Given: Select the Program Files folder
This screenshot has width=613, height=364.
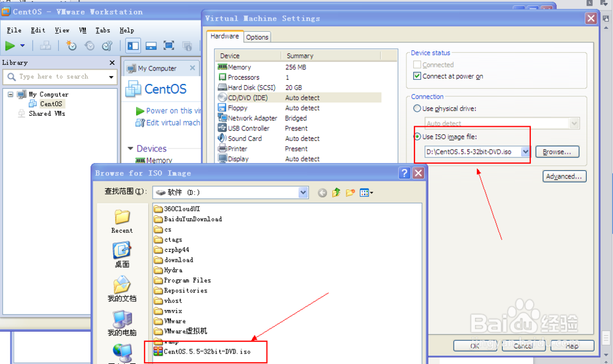Looking at the screenshot, I should pyautogui.click(x=183, y=280).
